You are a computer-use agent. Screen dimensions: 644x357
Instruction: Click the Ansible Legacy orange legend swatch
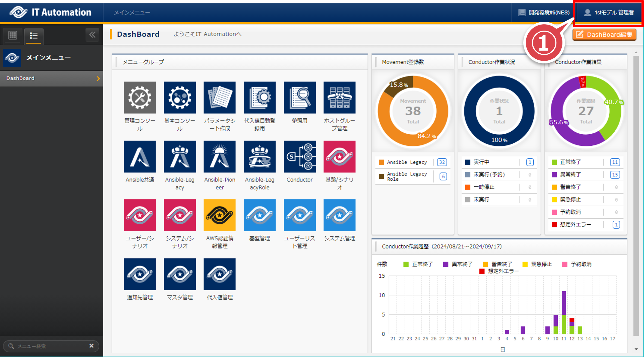tap(381, 162)
